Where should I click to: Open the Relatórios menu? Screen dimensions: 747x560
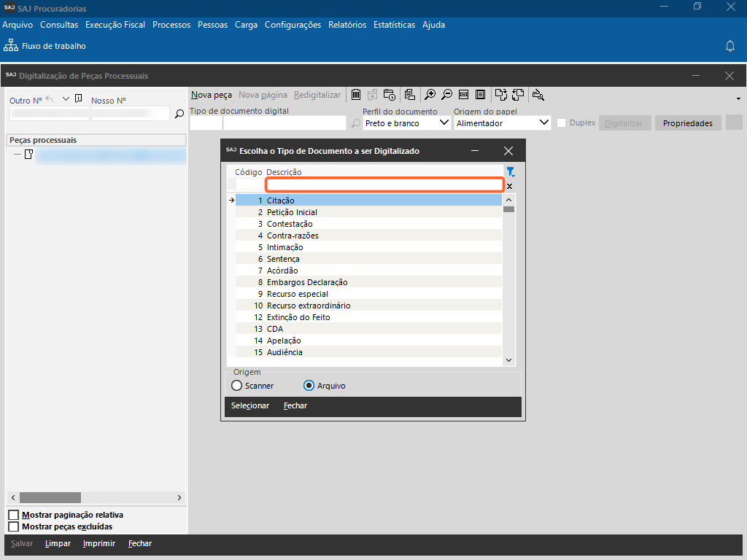tap(347, 25)
